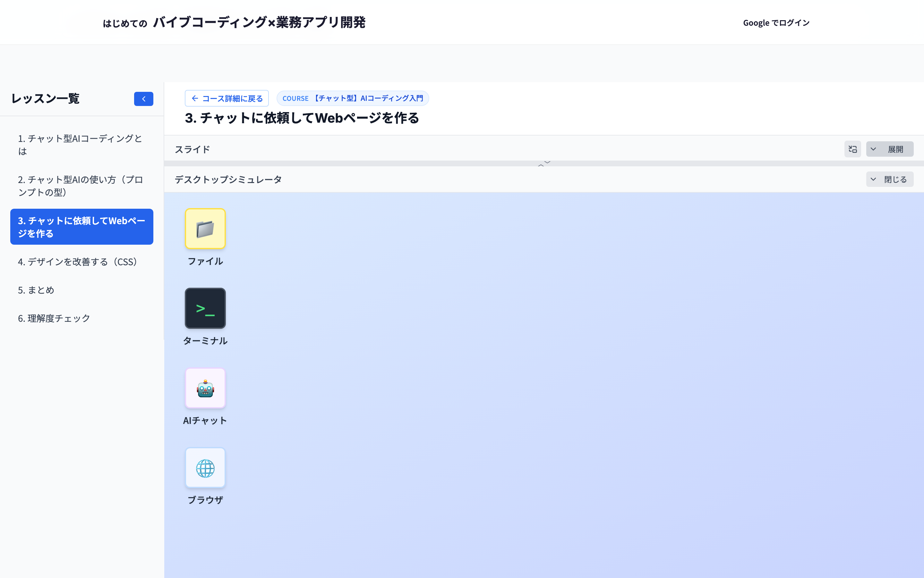Screen dimensions: 924x578
Task: Sign in with Google でログイン
Action: point(776,23)
